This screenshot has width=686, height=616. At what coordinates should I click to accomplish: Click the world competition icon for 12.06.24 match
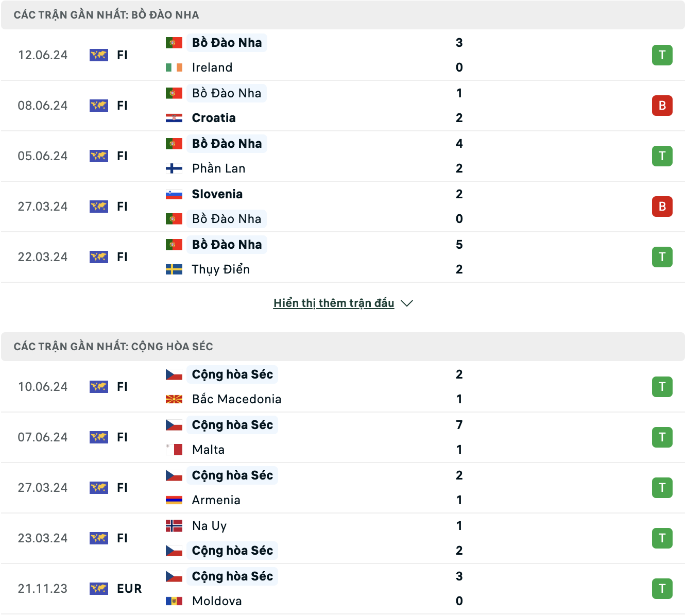pyautogui.click(x=99, y=55)
